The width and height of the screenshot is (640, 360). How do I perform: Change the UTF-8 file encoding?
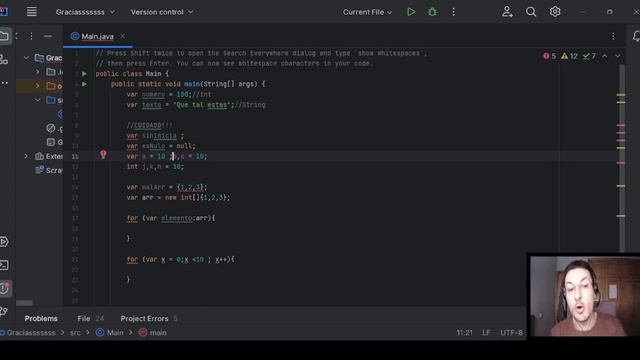511,333
